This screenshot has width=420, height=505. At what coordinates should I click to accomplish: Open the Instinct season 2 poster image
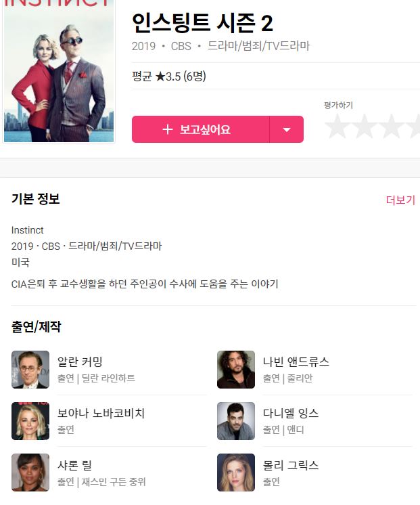click(x=59, y=71)
